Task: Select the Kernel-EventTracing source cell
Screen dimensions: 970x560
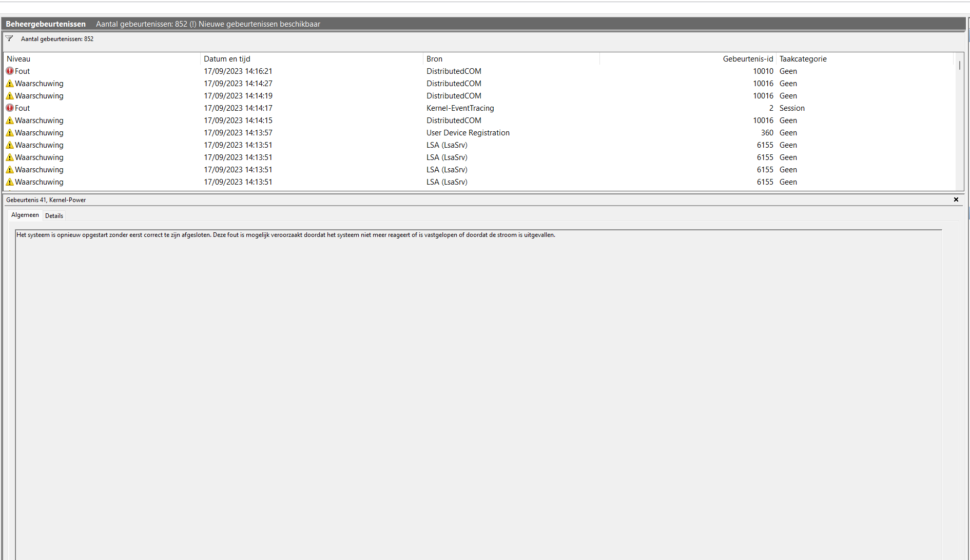Action: click(x=460, y=108)
